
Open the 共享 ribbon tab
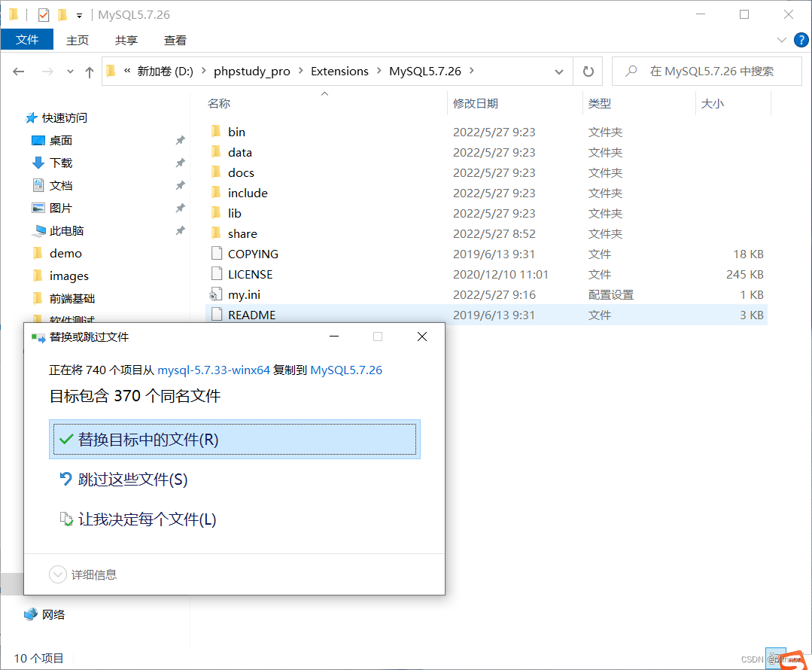click(x=126, y=40)
